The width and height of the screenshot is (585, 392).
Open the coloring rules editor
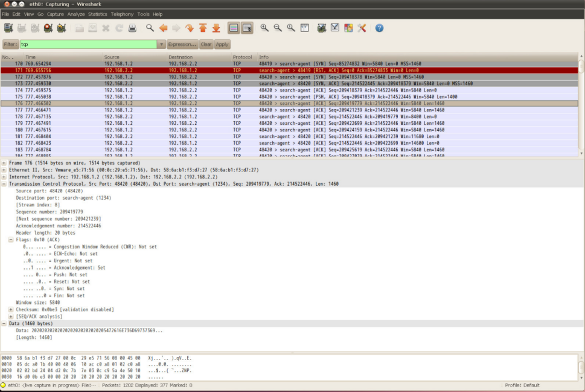348,28
